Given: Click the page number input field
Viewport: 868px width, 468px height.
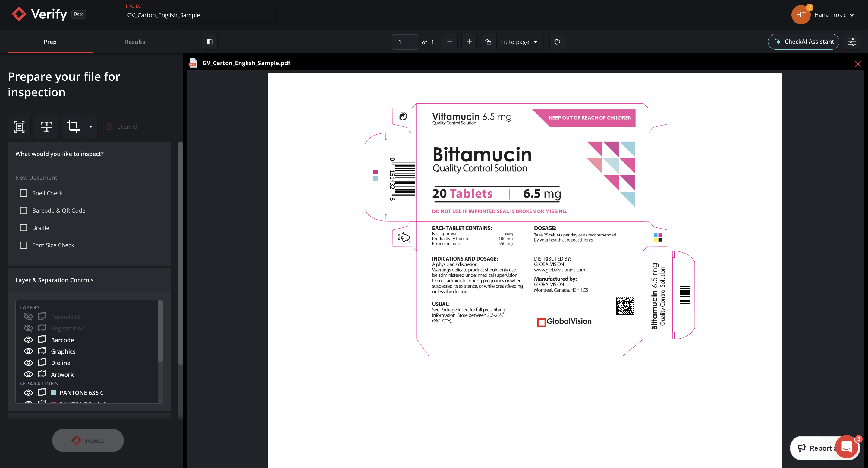Looking at the screenshot, I should pyautogui.click(x=404, y=42).
